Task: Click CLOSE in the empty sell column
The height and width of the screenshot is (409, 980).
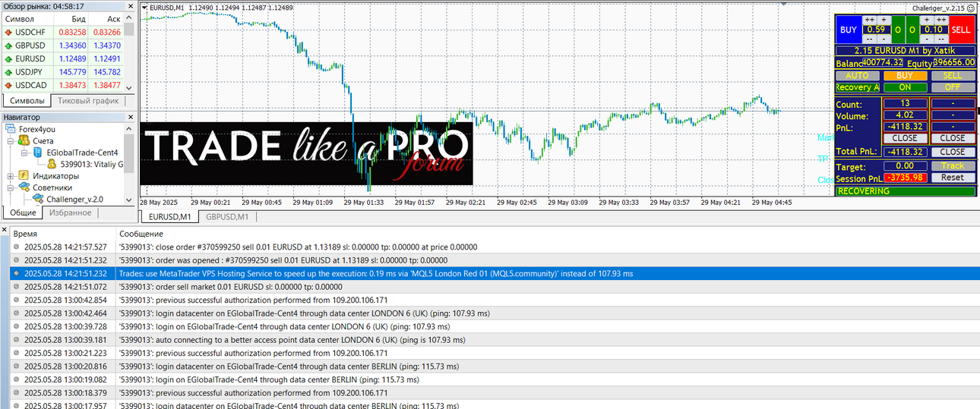Action: click(x=953, y=138)
